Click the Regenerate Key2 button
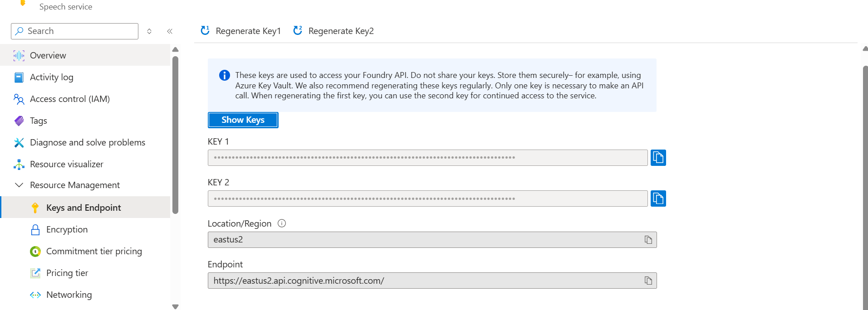This screenshot has width=868, height=310. click(x=333, y=31)
